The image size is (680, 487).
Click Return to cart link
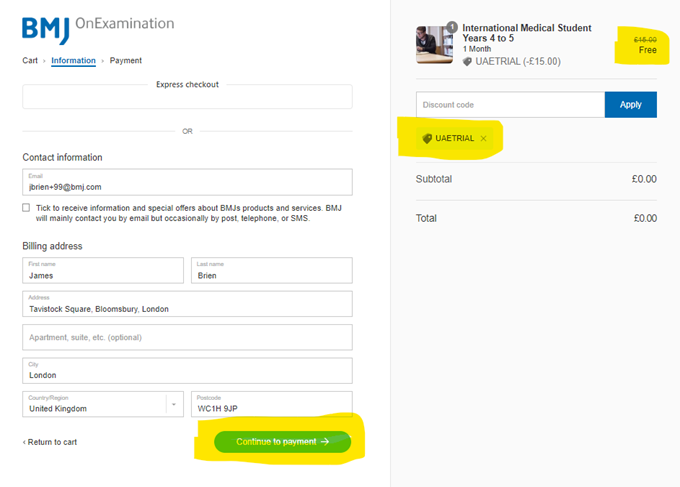click(50, 442)
